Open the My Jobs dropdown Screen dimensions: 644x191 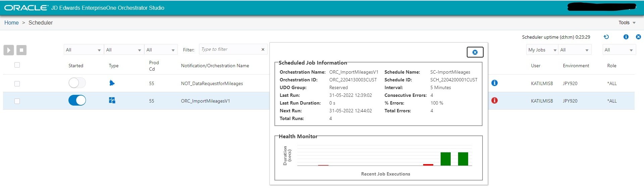tap(542, 50)
